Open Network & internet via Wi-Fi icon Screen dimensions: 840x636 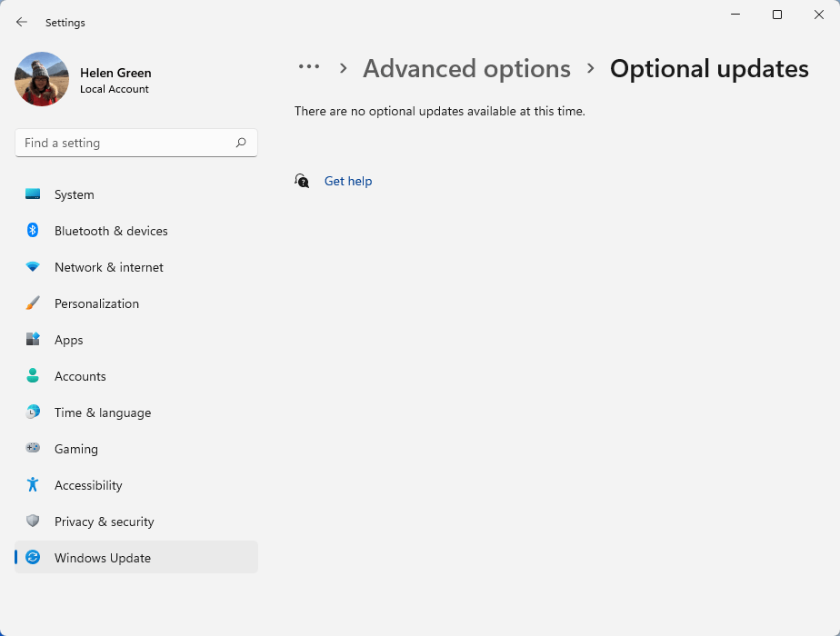coord(33,267)
